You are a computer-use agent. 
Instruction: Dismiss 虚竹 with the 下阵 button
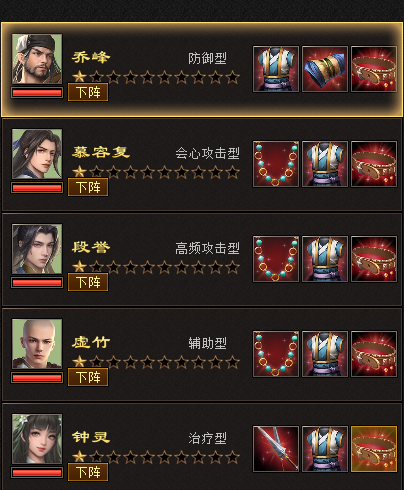click(88, 377)
